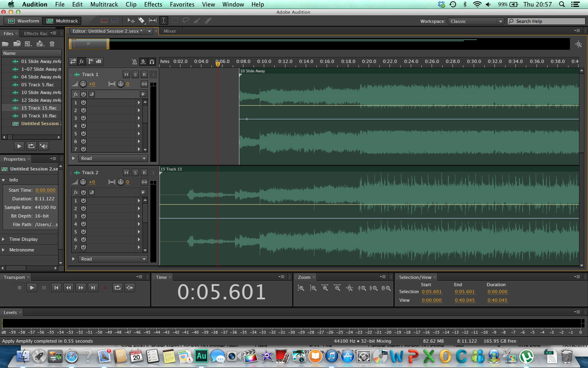Adjust Track 1 volume knob
588x368 pixels.
(83, 84)
